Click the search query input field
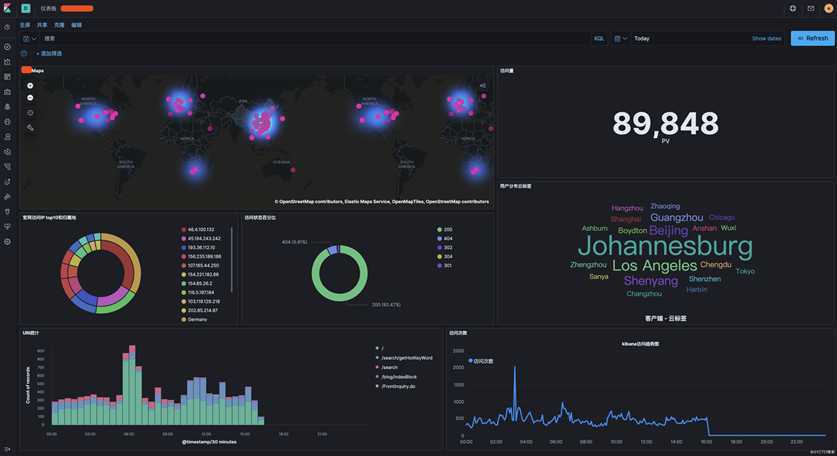The width and height of the screenshot is (837, 456). (x=315, y=38)
